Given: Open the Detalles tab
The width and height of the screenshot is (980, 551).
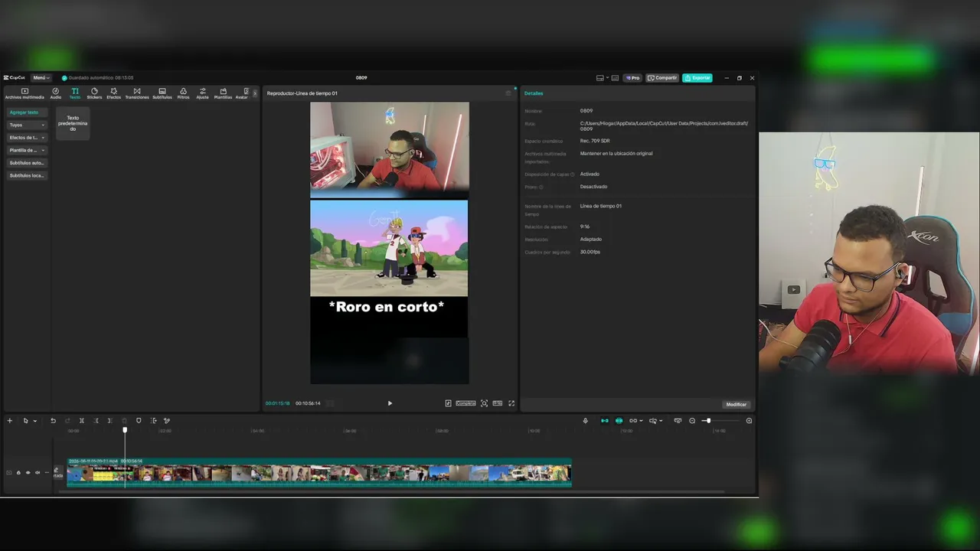Looking at the screenshot, I should pos(534,93).
